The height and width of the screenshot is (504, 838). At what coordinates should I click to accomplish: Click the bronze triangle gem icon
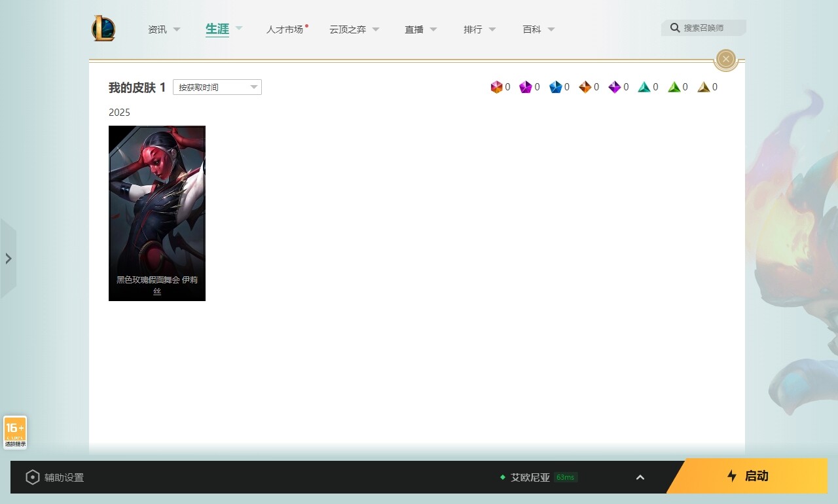click(704, 87)
